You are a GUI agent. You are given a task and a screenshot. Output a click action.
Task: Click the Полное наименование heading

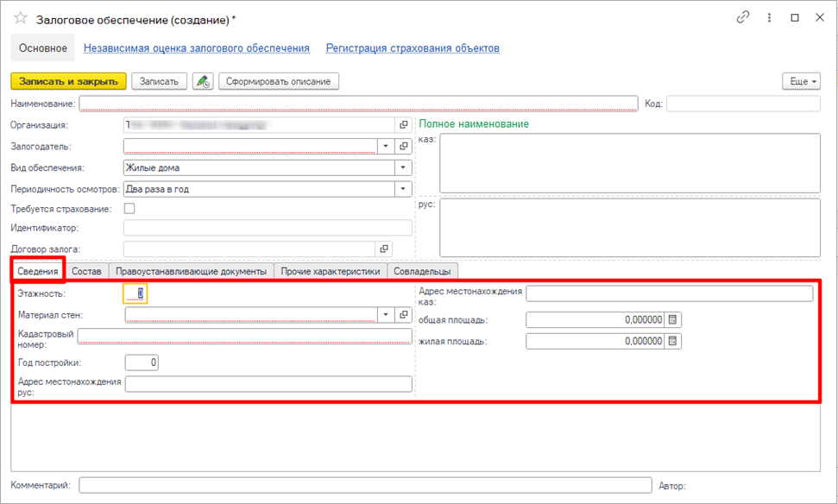pos(474,124)
